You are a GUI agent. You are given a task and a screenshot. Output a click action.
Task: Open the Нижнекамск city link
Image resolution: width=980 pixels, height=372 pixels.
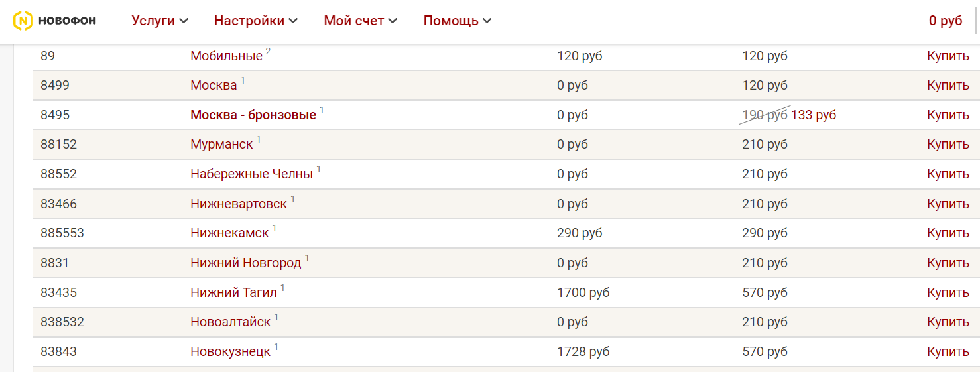click(x=229, y=233)
